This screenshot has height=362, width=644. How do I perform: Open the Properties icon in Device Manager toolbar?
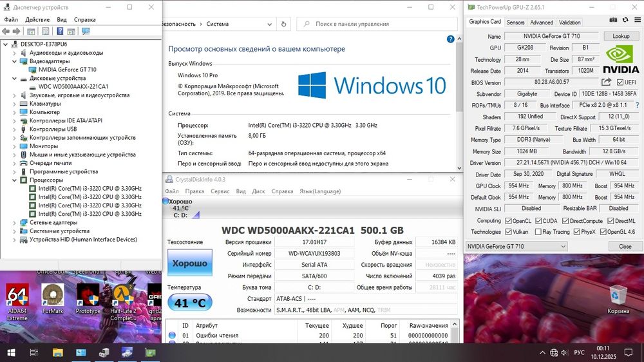(46, 31)
